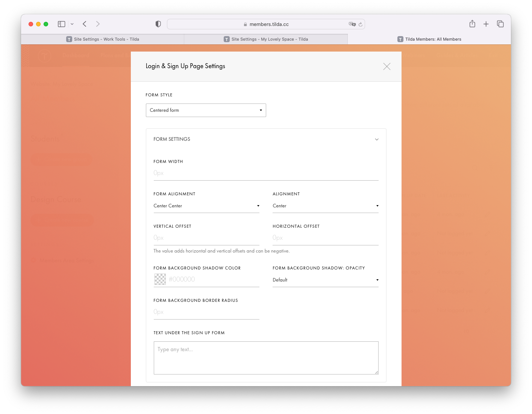Open the Form Style dropdown showing Centered form

click(206, 110)
